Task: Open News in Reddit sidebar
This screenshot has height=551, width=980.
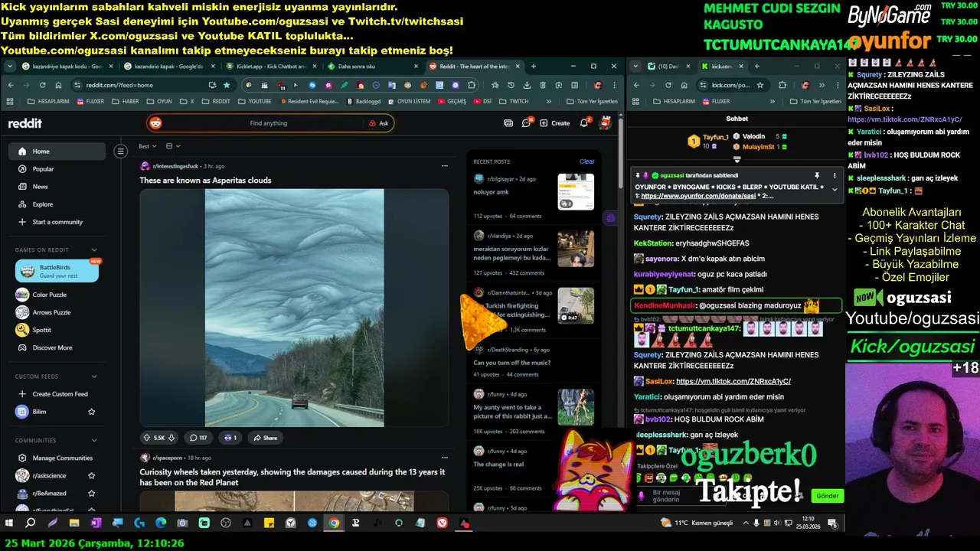Action: click(x=57, y=187)
